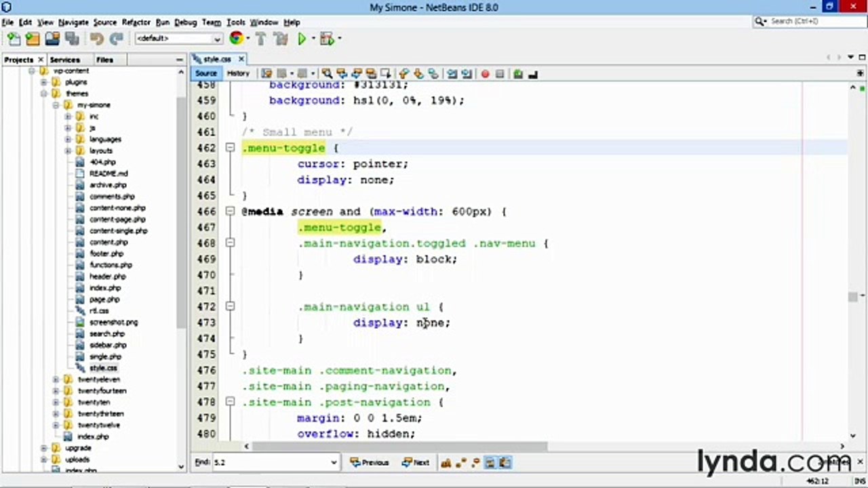Toggle Rectangular Selection in editor toolbar
This screenshot has width=868, height=488.
pos(386,74)
